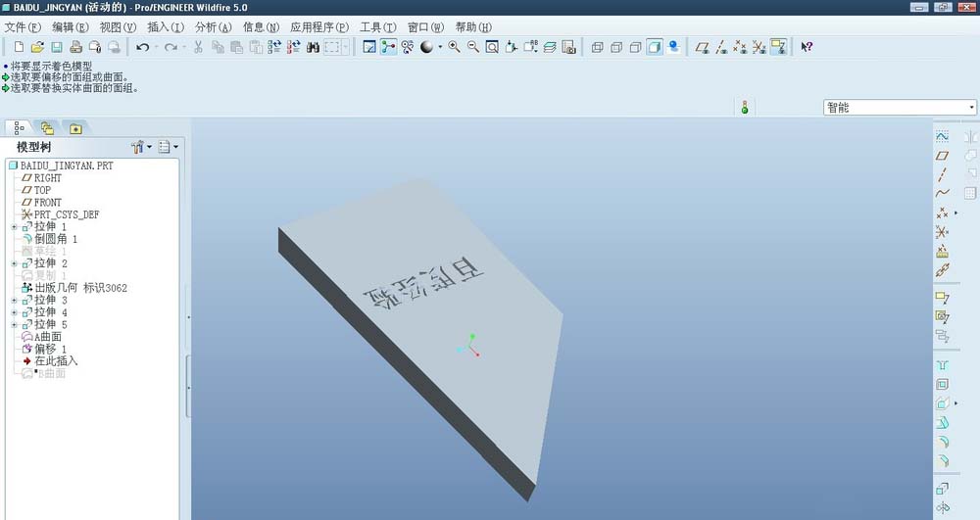Select the Datum Curve tool in the right toolbar
980x520 pixels.
click(942, 193)
